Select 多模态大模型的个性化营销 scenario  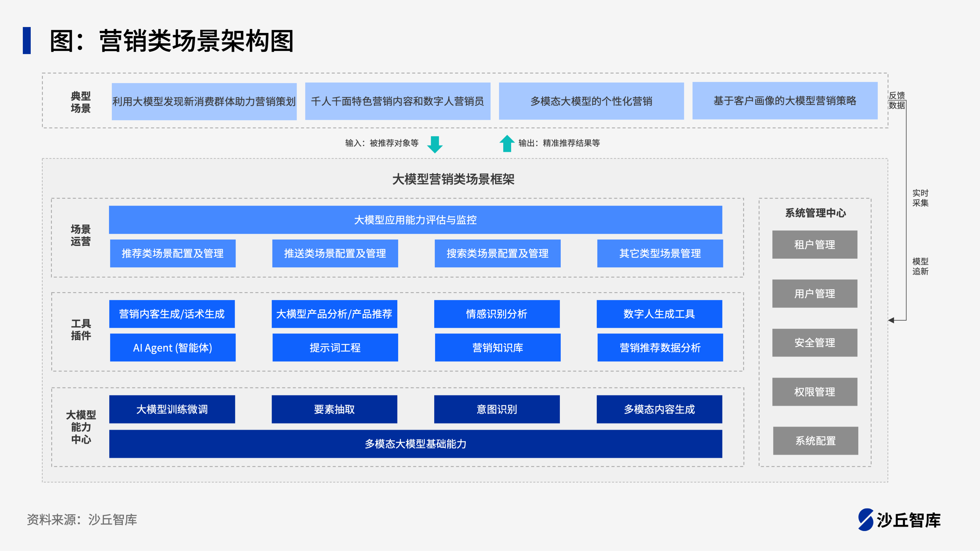pos(591,101)
